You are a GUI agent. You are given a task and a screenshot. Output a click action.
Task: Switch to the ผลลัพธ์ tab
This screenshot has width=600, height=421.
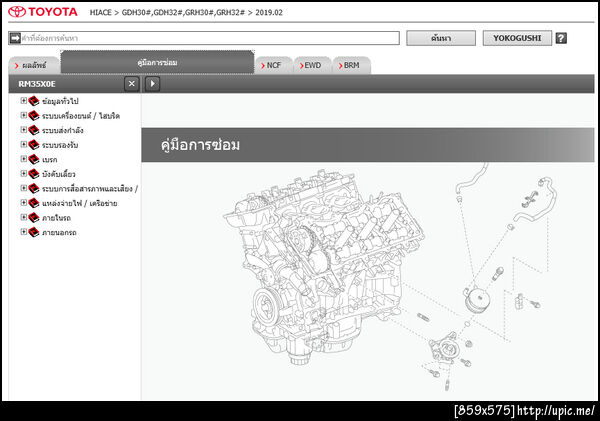click(x=34, y=65)
